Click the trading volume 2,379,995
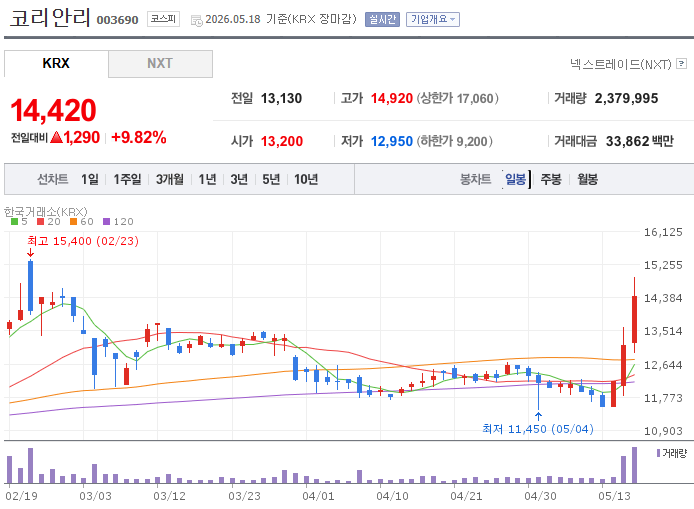The image size is (694, 509). tap(626, 98)
